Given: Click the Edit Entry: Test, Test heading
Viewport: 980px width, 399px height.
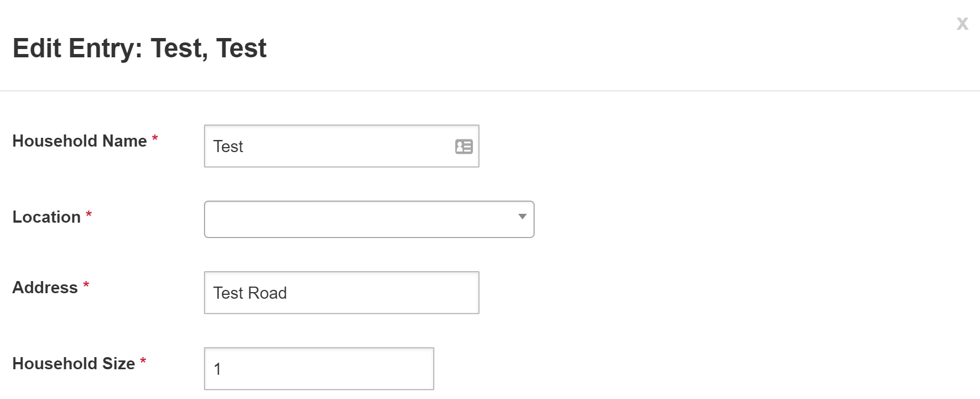Looking at the screenshot, I should (139, 48).
